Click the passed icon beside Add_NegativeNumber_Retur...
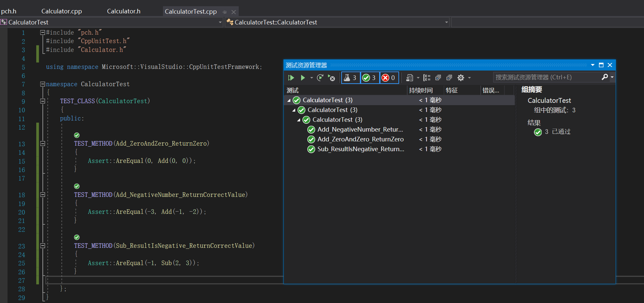This screenshot has height=303, width=644. [x=311, y=130]
